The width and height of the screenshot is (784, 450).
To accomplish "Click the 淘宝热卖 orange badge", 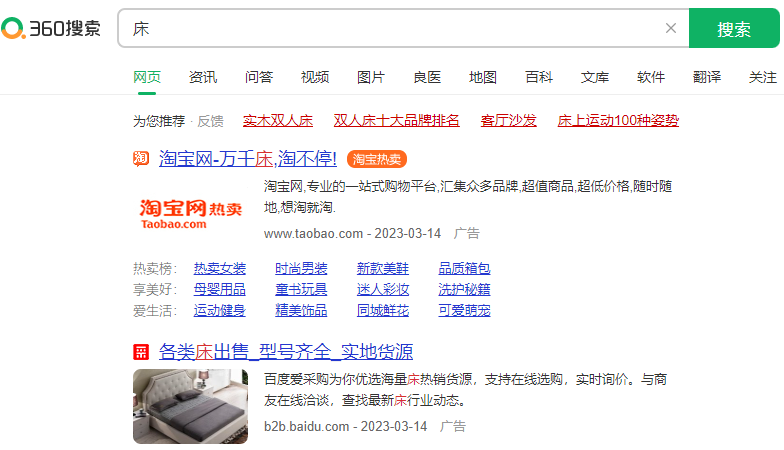I will coord(376,160).
